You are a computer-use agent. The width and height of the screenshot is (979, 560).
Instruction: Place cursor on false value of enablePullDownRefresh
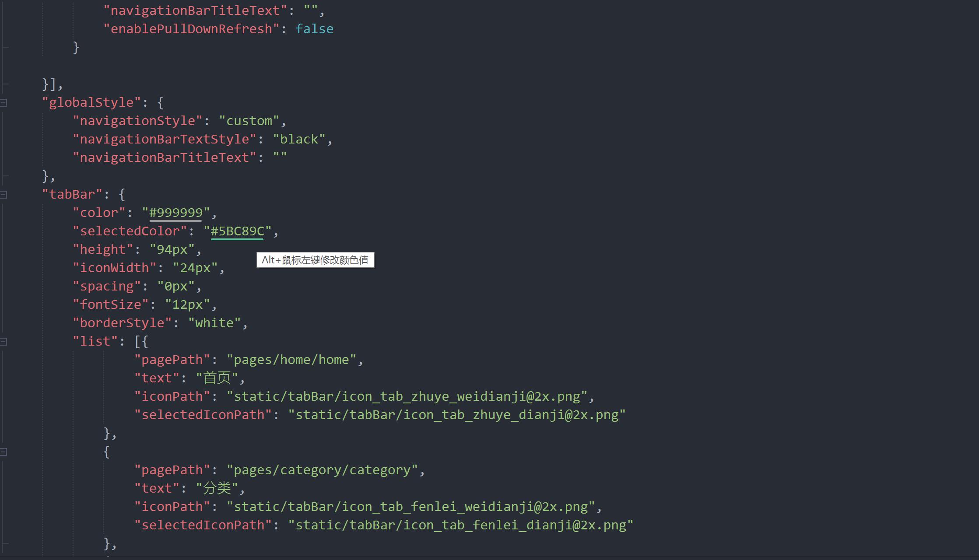(314, 29)
